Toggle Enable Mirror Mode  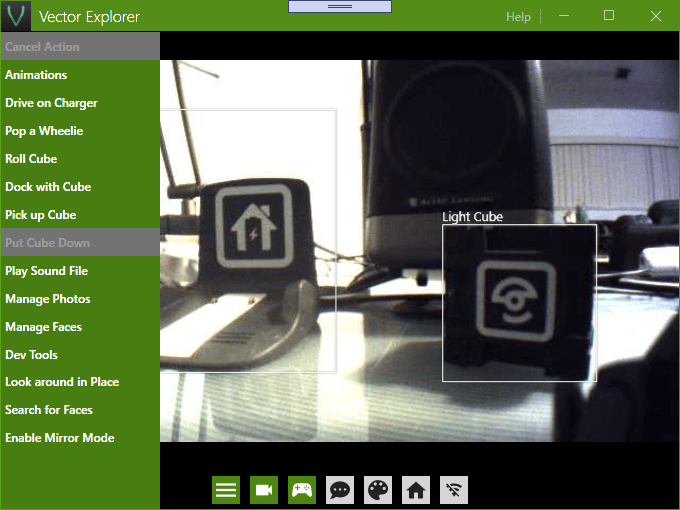(x=80, y=438)
